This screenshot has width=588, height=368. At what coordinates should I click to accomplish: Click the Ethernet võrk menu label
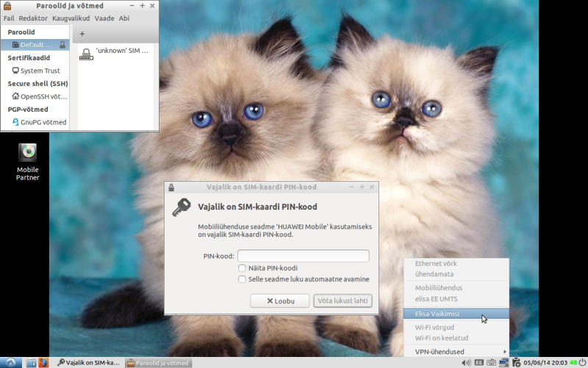click(436, 263)
